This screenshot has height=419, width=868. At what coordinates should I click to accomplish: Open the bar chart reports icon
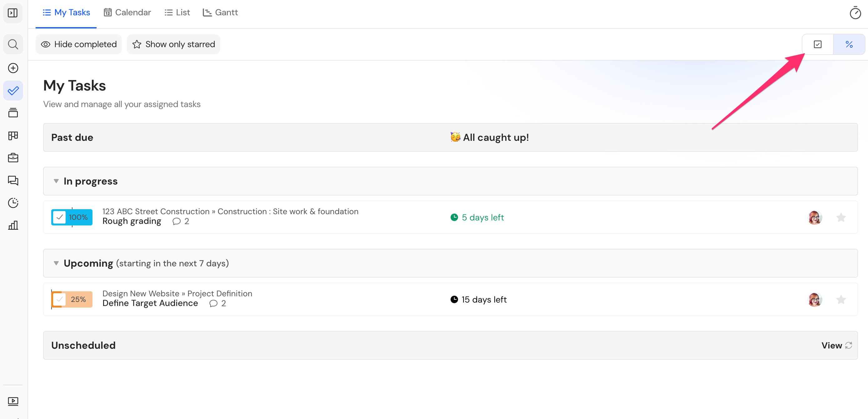point(13,225)
